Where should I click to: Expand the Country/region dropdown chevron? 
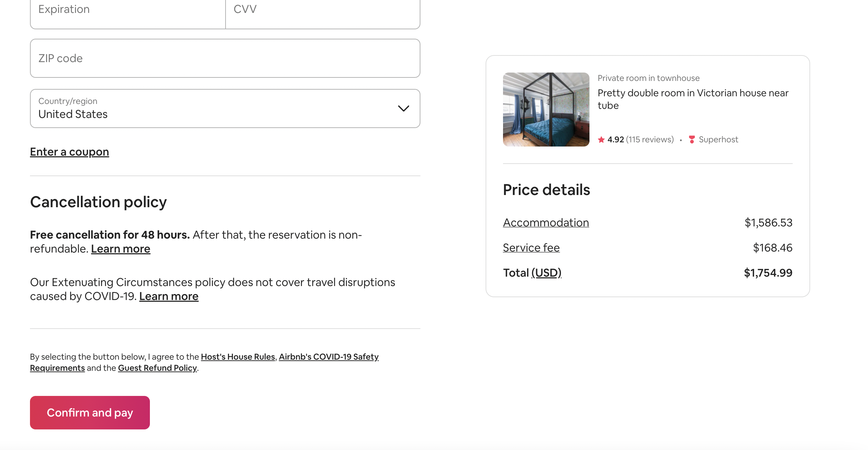pos(403,108)
